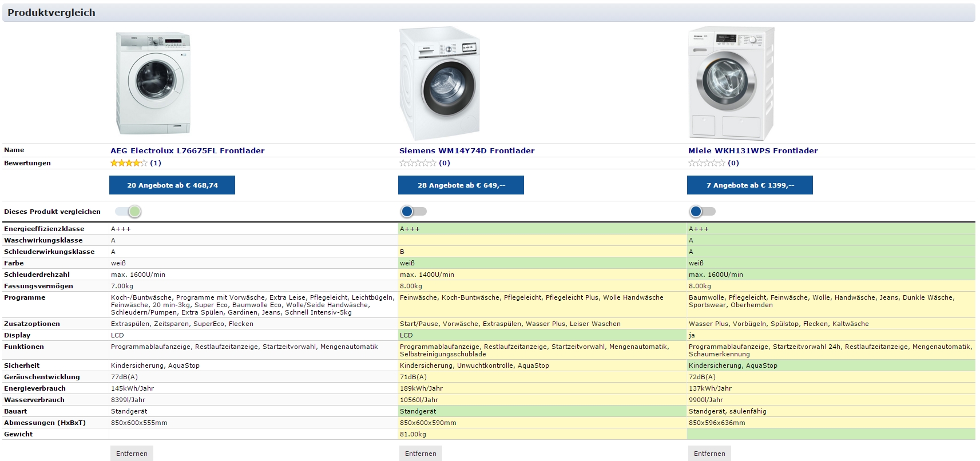Click Siemens Schleuderwirkungsklasse value B
Image resolution: width=980 pixels, height=461 pixels.
(x=402, y=252)
